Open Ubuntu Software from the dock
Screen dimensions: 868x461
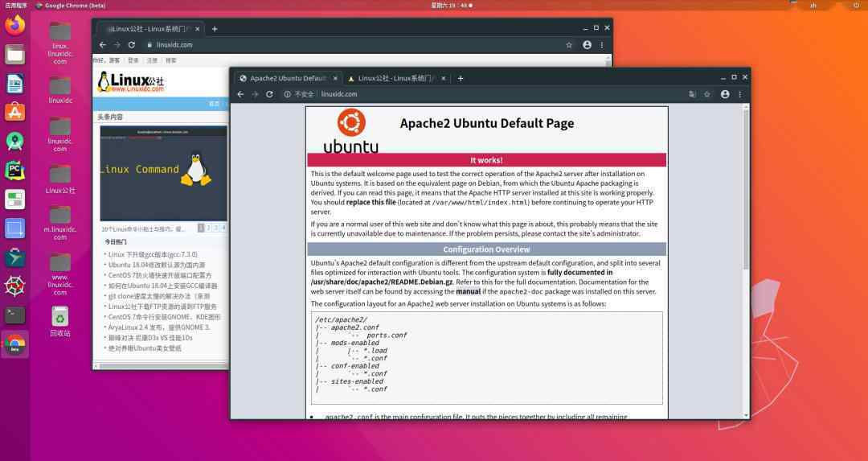(x=15, y=113)
